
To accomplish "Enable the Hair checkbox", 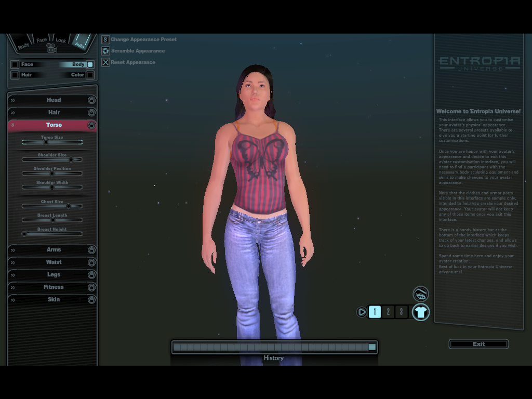I will click(15, 74).
